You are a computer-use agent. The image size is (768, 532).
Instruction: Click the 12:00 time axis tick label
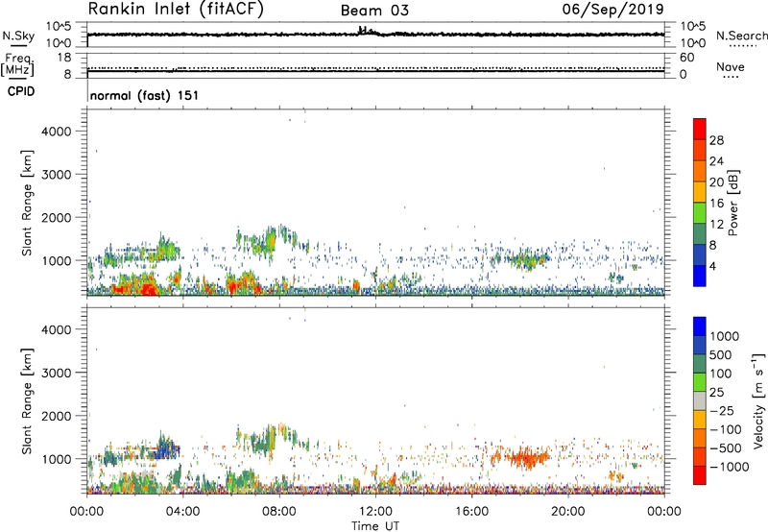pos(375,512)
